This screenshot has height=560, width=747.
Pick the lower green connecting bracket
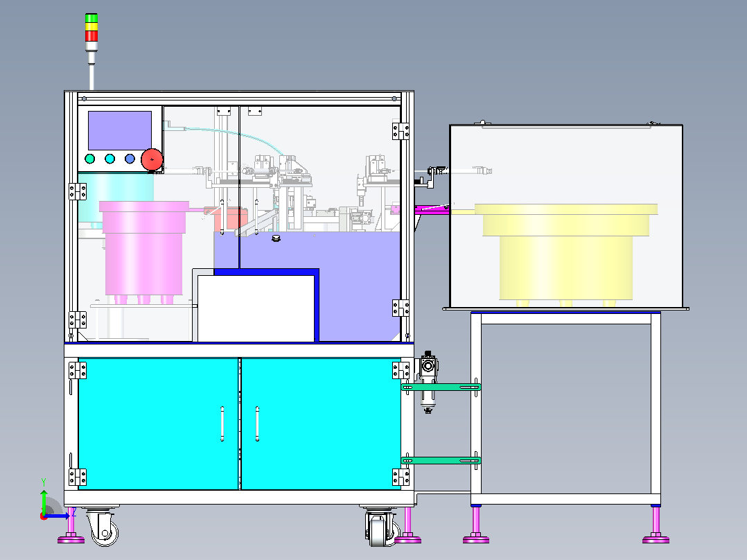tap(441, 460)
